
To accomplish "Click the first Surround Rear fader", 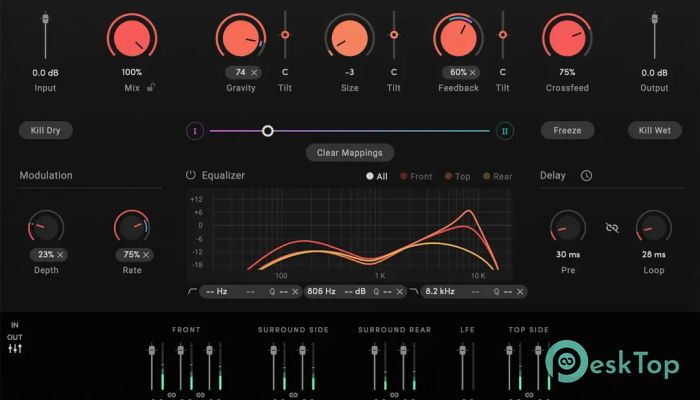I will click(375, 350).
